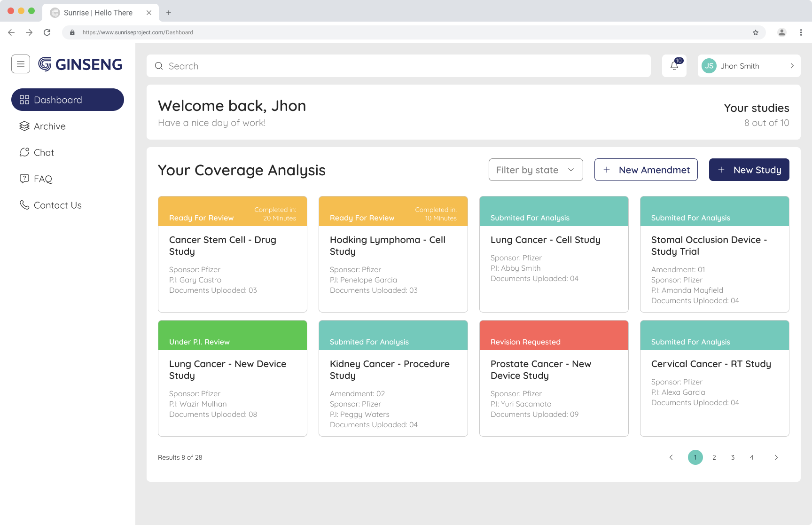Click the JS user avatar
The width and height of the screenshot is (812, 525).
(x=709, y=66)
